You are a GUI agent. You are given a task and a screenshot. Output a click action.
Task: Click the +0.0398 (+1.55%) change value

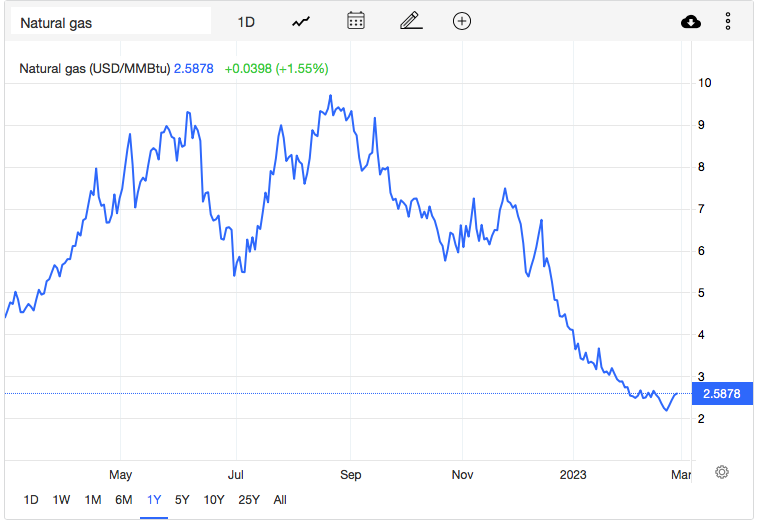[x=277, y=69]
